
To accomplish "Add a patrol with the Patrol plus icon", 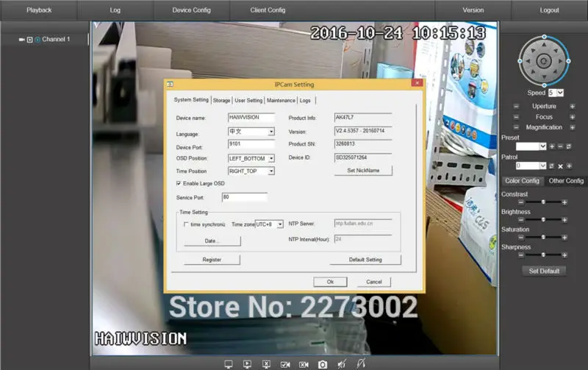I will click(569, 166).
